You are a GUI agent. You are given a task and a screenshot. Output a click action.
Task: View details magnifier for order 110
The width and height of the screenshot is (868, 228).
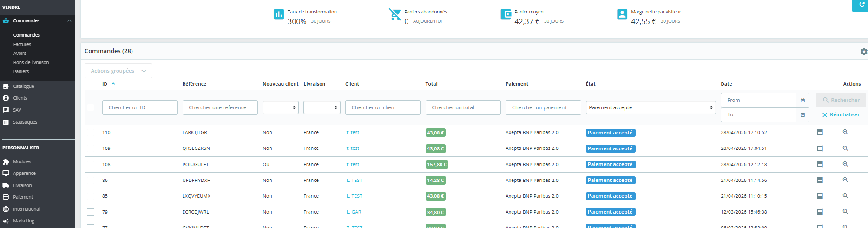[845, 132]
